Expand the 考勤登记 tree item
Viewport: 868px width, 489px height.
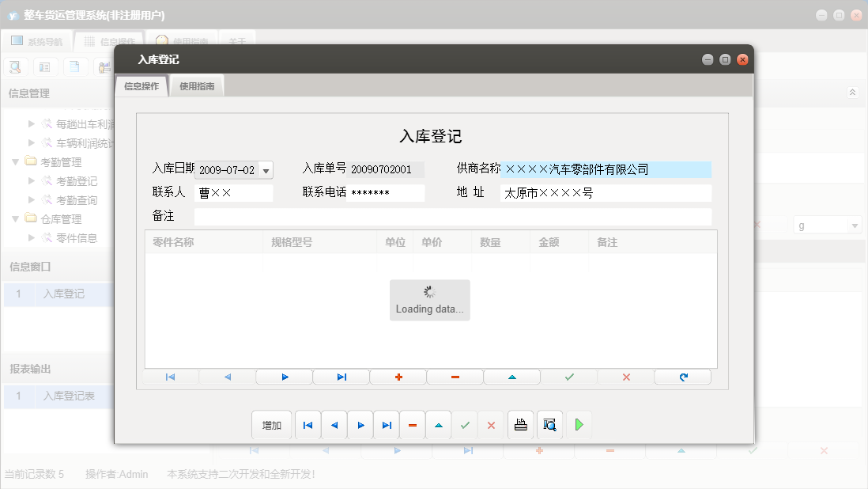click(x=32, y=180)
